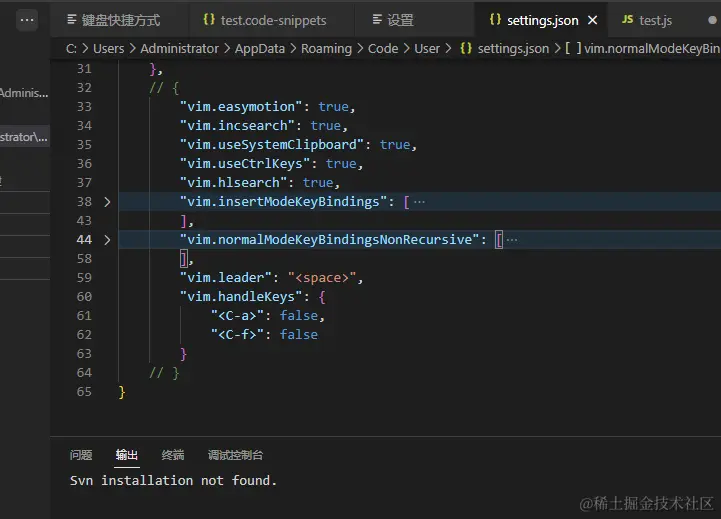This screenshot has height=519, width=721.
Task: Click the "vim.handleKeys" key text
Action: pos(241,297)
